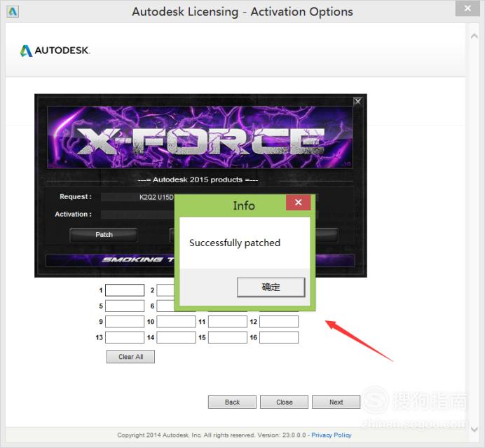
Task: Click activation input box 13
Action: coord(125,337)
